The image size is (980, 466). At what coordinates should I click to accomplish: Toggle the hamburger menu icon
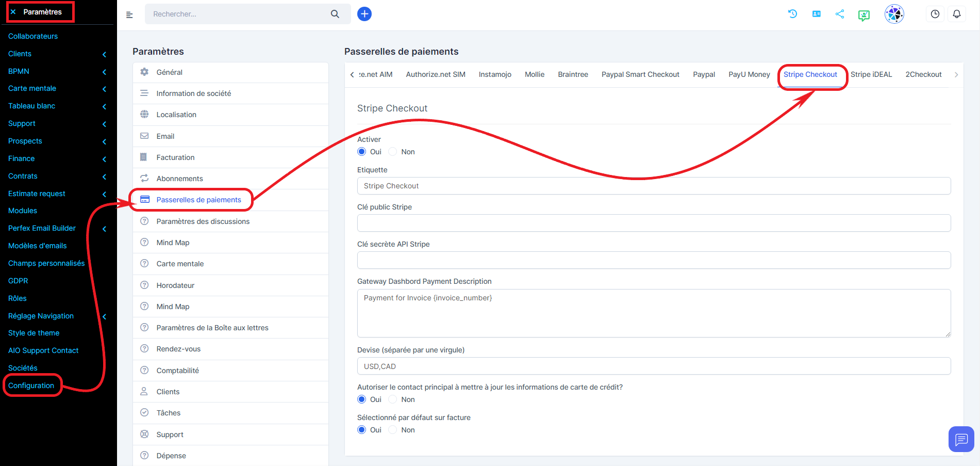pos(129,15)
